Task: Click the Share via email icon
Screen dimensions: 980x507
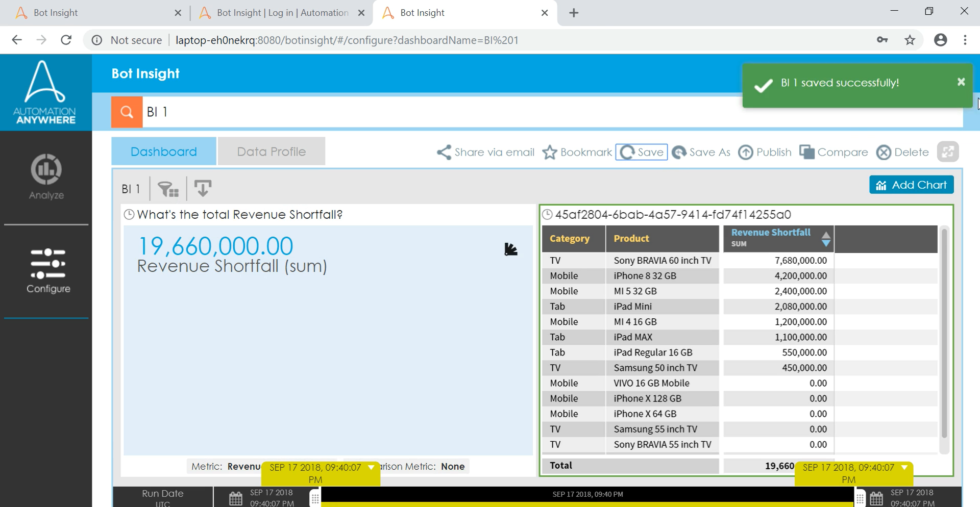Action: (444, 152)
